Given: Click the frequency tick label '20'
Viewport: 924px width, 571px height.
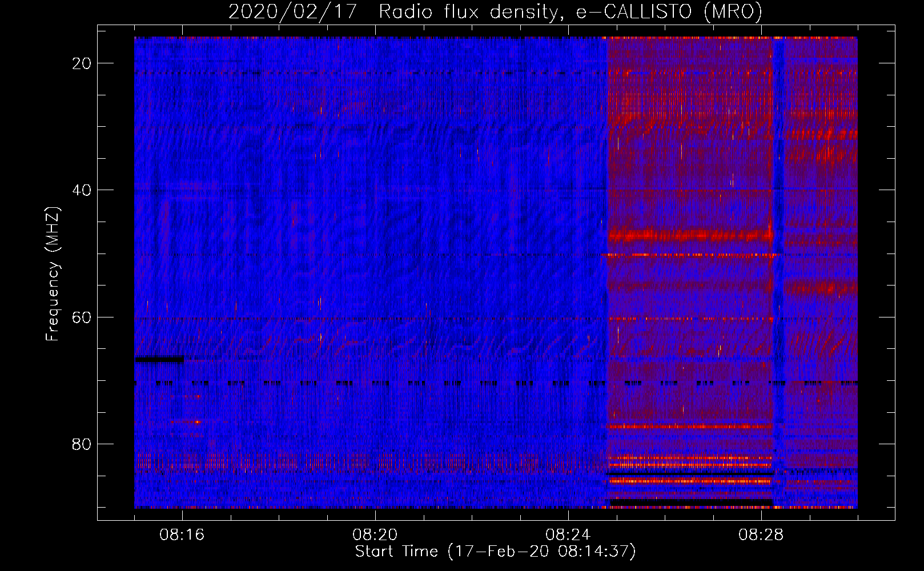Looking at the screenshot, I should (82, 63).
